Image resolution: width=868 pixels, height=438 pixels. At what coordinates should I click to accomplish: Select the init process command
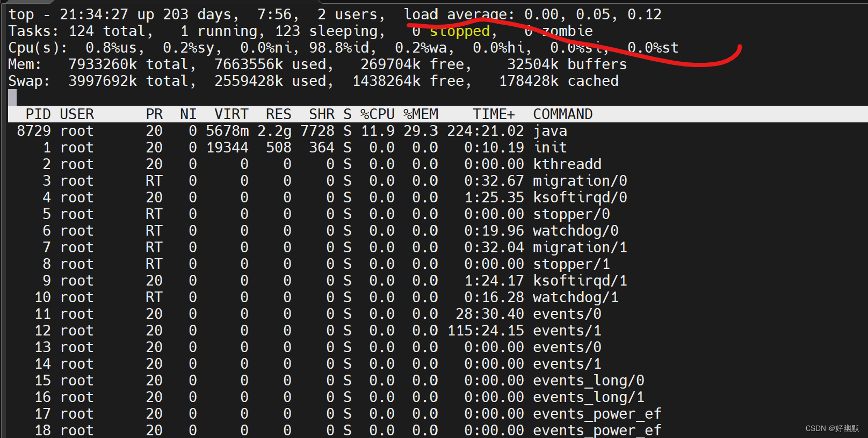pos(550,148)
